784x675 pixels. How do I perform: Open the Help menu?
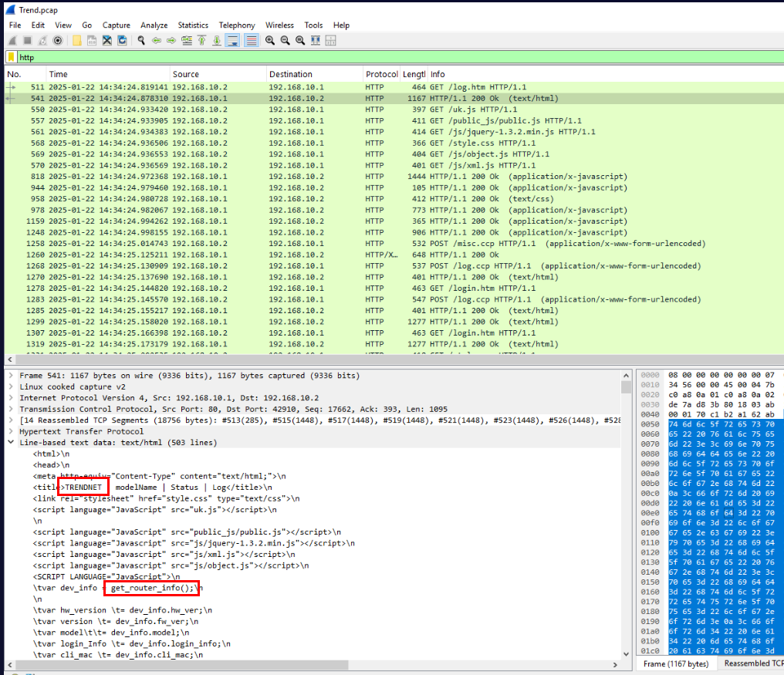click(x=342, y=25)
